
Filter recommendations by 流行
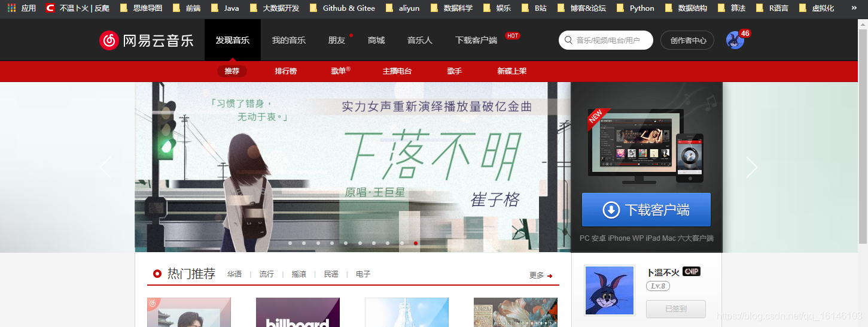pos(267,274)
